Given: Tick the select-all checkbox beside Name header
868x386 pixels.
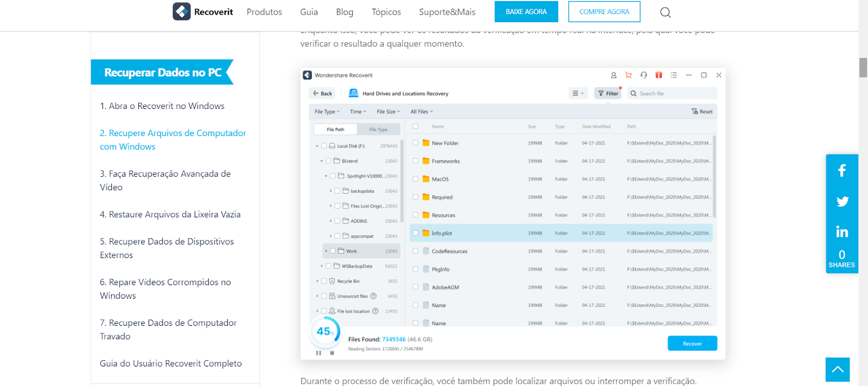Looking at the screenshot, I should click(416, 126).
